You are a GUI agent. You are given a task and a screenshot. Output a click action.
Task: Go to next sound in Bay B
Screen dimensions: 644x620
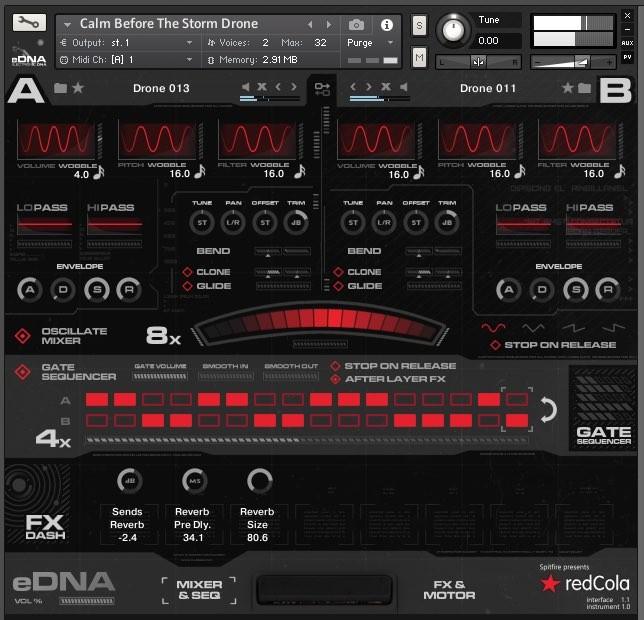point(368,87)
